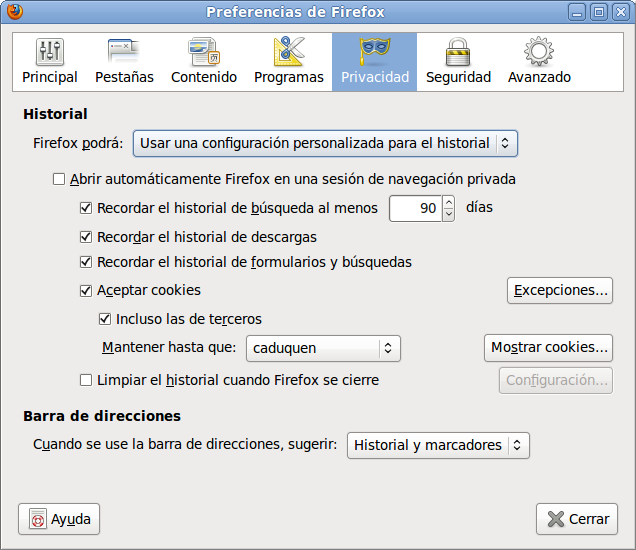Open the Firefox podrá history mode dropdown
Image resolution: width=636 pixels, height=550 pixels.
(x=325, y=143)
